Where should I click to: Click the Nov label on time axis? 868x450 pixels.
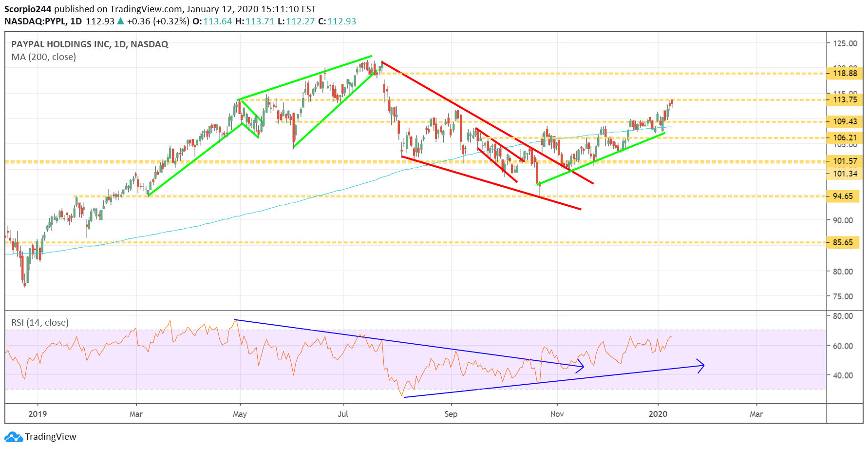557,414
